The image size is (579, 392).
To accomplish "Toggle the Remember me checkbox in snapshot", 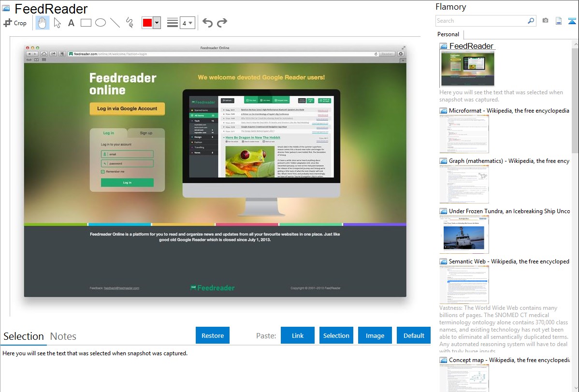I will 102,172.
